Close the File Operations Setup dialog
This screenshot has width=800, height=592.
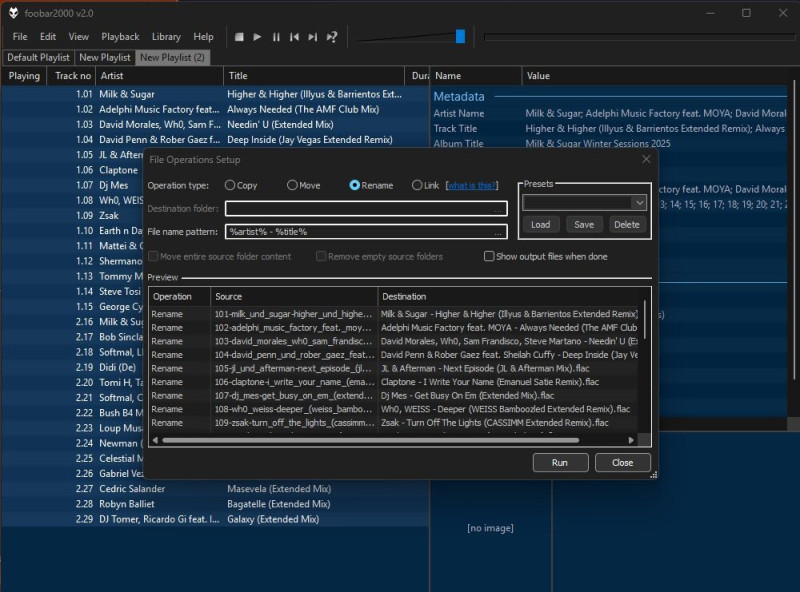click(x=646, y=159)
